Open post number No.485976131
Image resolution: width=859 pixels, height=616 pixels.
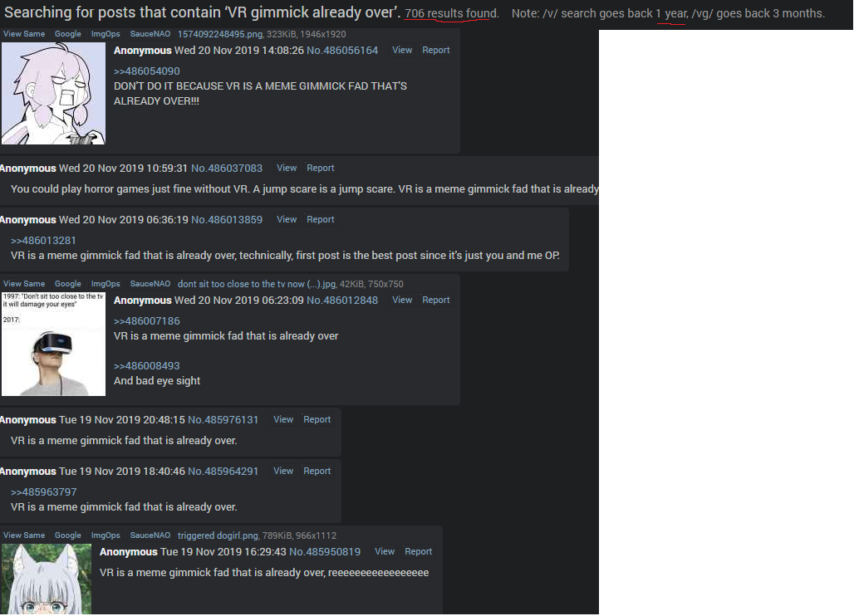(223, 420)
